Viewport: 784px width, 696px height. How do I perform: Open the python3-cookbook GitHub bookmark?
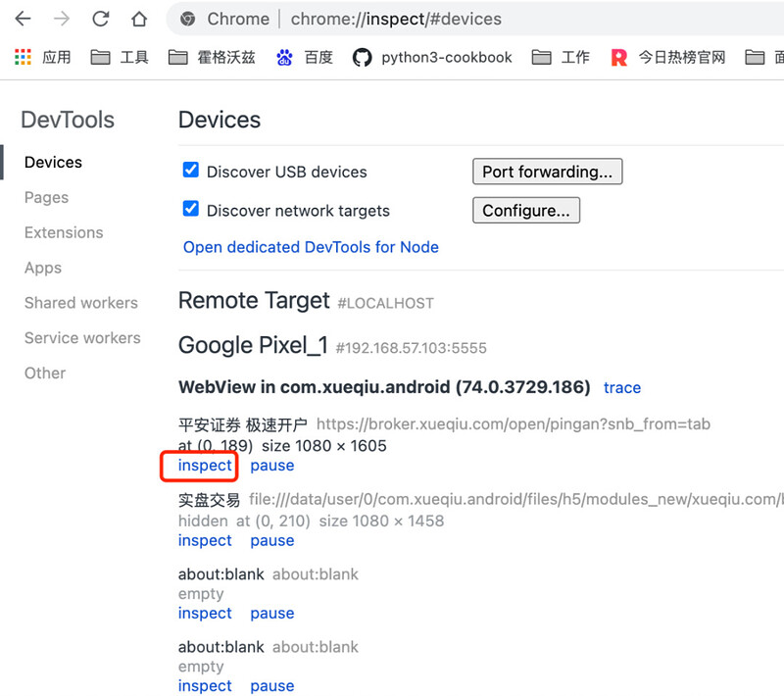tap(432, 58)
